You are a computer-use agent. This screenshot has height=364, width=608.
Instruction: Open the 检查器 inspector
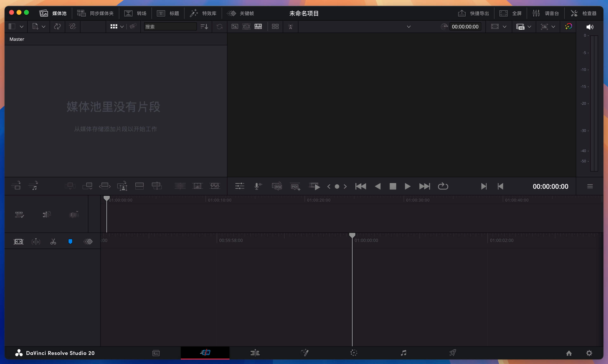(585, 13)
